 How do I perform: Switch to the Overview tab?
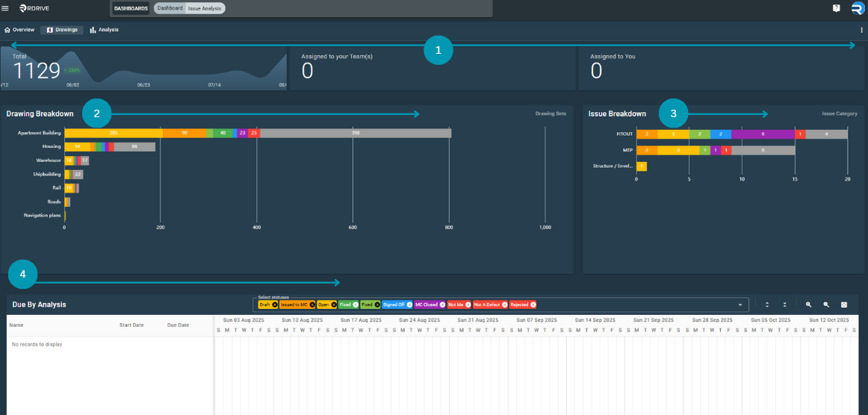click(19, 30)
